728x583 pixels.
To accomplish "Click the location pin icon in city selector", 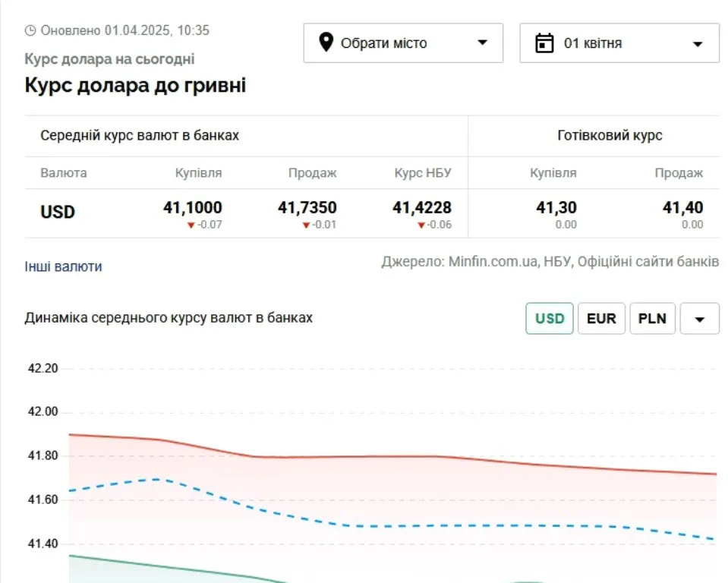I will (326, 43).
